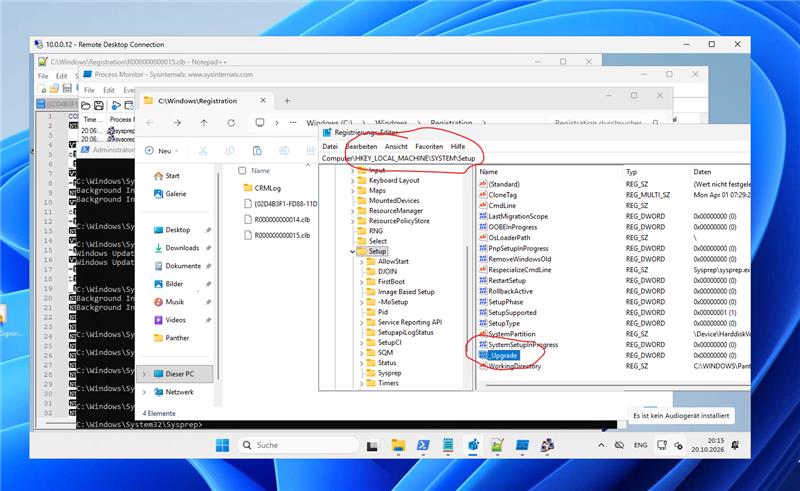The image size is (800, 491).
Task: Click Explorer Back arrow
Action: (150, 122)
